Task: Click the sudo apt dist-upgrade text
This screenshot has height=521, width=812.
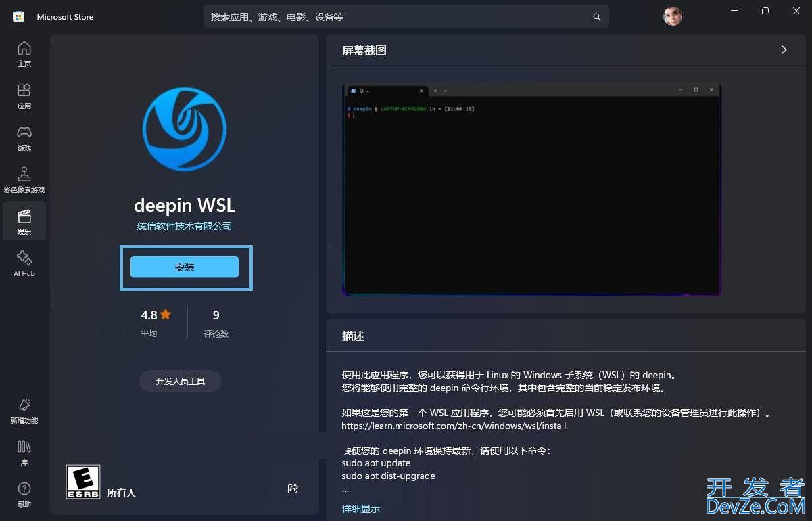Action: 388,476
